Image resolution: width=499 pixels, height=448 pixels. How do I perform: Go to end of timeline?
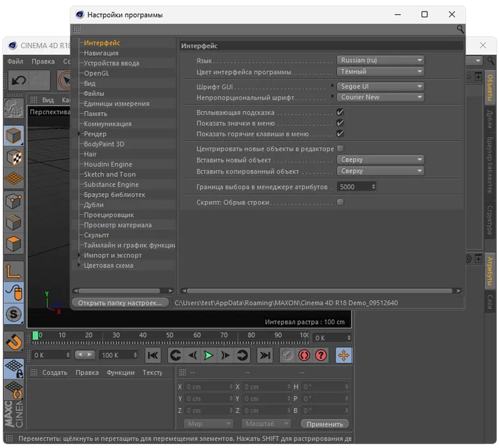265,355
